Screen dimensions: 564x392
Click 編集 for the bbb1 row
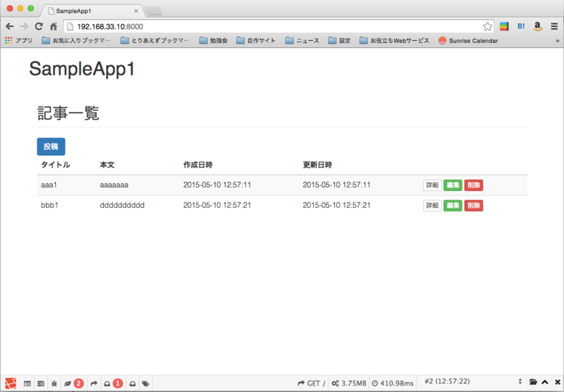(453, 205)
